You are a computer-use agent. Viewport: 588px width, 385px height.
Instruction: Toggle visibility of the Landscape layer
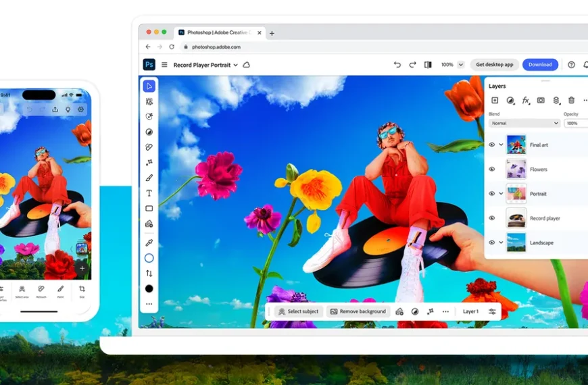491,242
